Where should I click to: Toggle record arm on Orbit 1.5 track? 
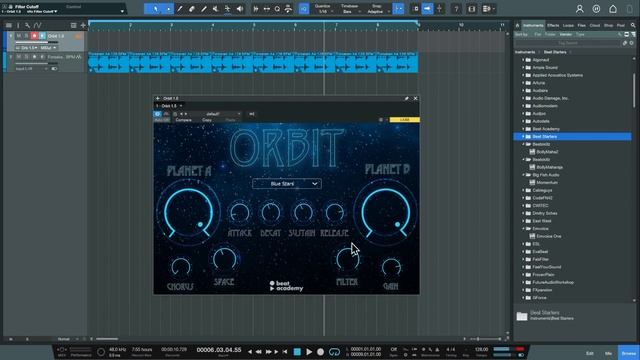34,36
